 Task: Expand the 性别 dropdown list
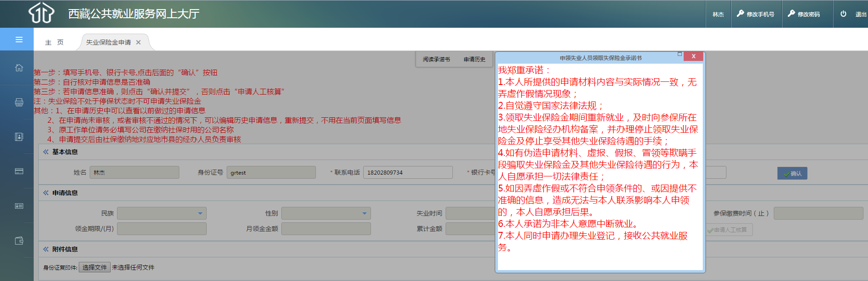(326, 213)
